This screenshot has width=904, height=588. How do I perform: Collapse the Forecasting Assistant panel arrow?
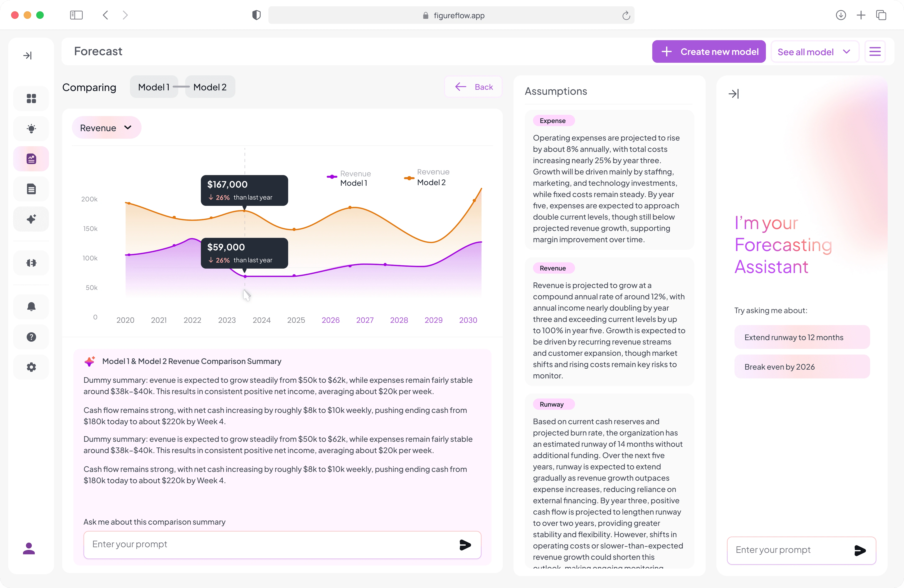(733, 94)
